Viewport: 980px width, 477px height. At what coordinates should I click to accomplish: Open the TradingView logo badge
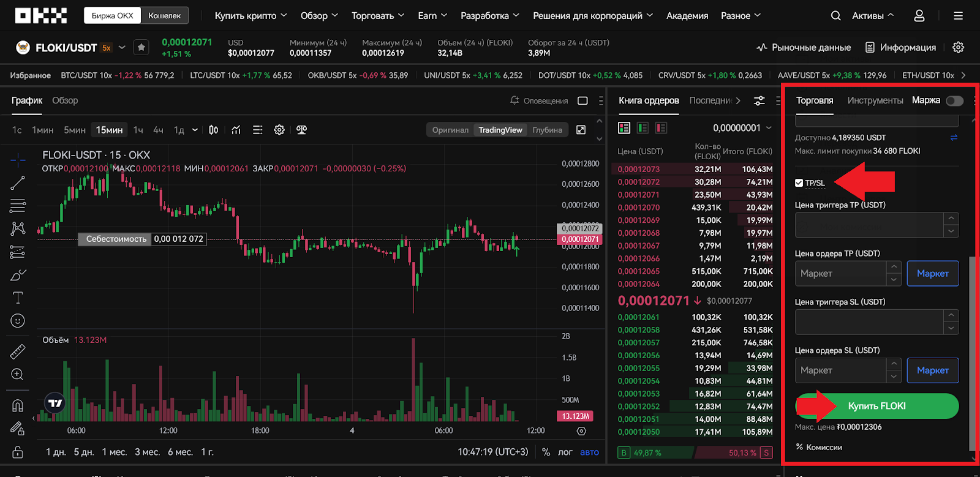[55, 403]
